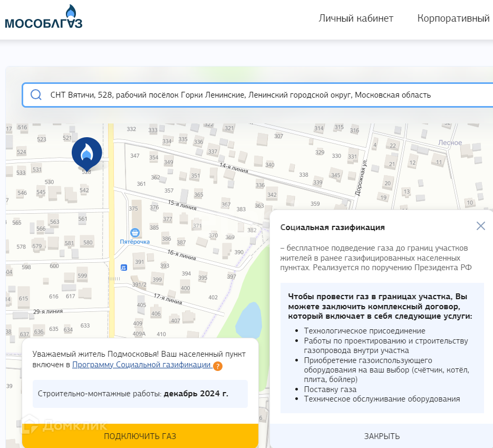The width and height of the screenshot is (493, 448).
Task: Select house number 402 on map
Action: coord(213,297)
